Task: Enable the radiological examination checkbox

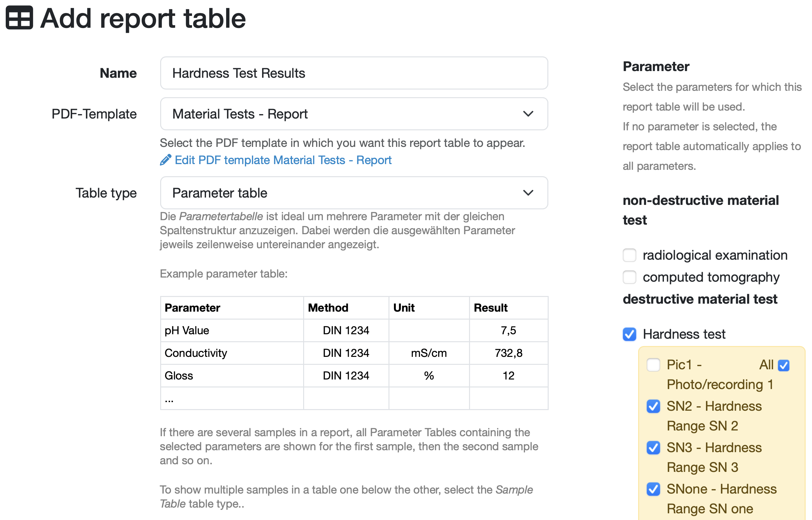Action: pos(629,255)
